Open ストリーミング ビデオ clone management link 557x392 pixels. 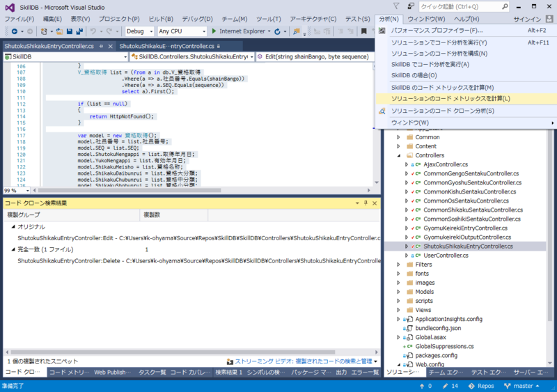(304, 361)
